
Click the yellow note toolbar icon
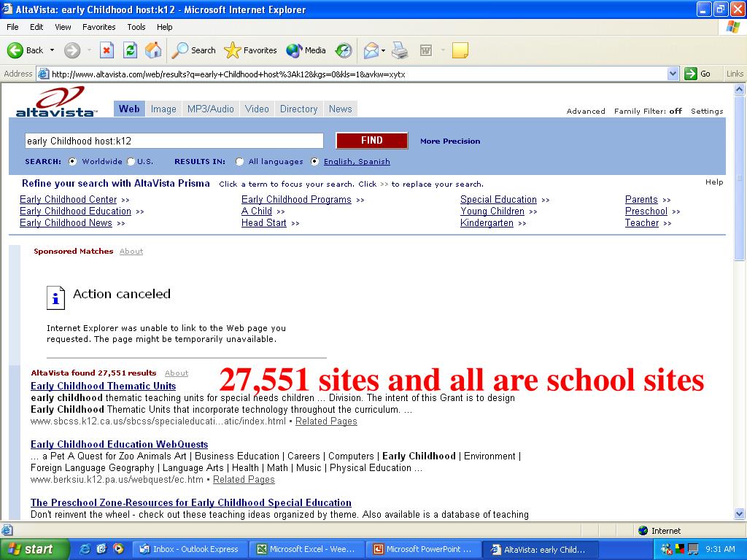point(460,50)
